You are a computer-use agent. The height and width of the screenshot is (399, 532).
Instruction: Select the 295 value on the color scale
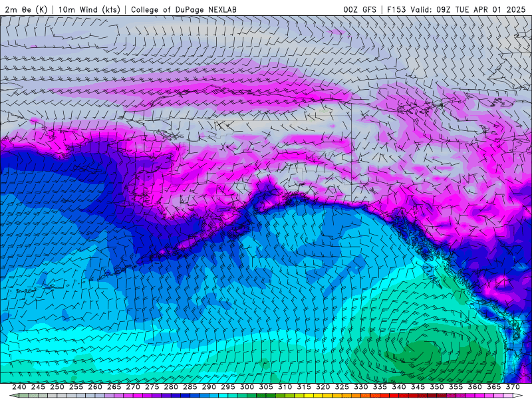click(228, 387)
